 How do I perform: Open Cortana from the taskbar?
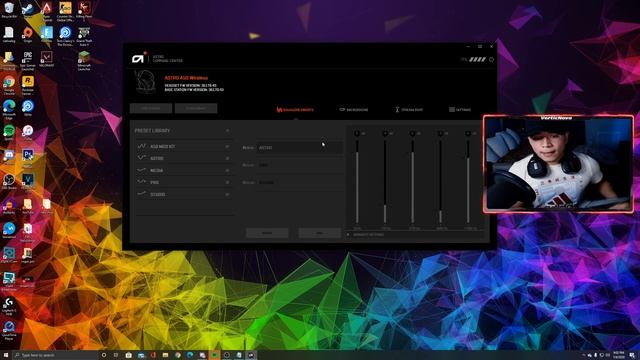click(104, 355)
